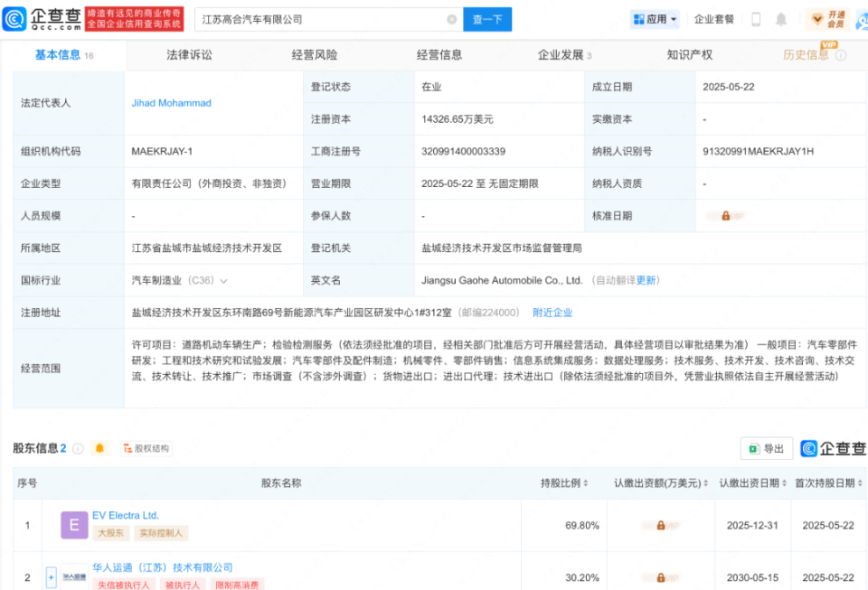Open the Qcc.com home logo

(x=42, y=19)
